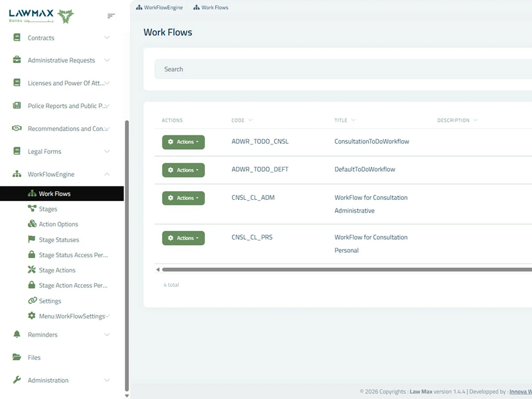Click the Action Options cubes icon
This screenshot has width=532, height=399.
click(x=32, y=224)
